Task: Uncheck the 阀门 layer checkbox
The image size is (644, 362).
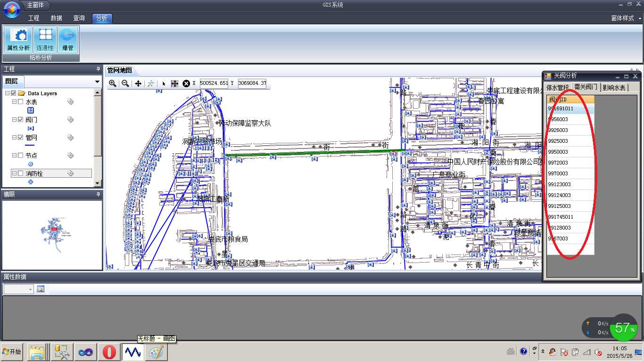Action: (20, 120)
